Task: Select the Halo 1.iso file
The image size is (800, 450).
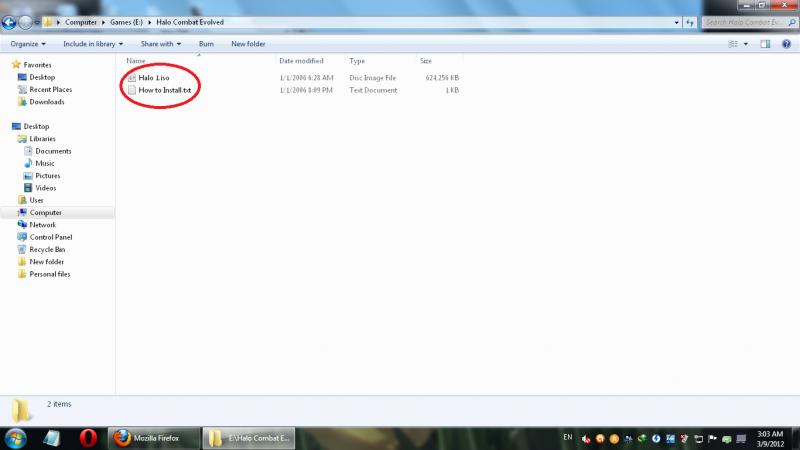Action: point(154,78)
